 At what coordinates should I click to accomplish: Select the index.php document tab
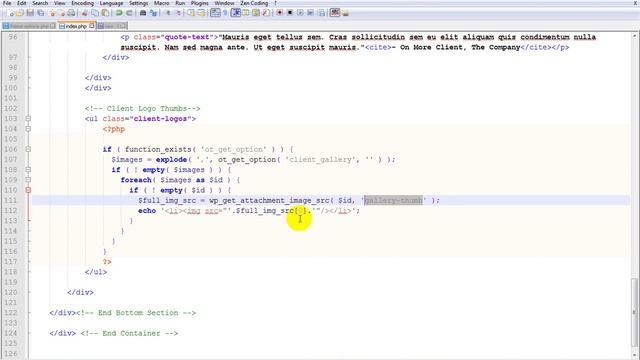(76, 26)
